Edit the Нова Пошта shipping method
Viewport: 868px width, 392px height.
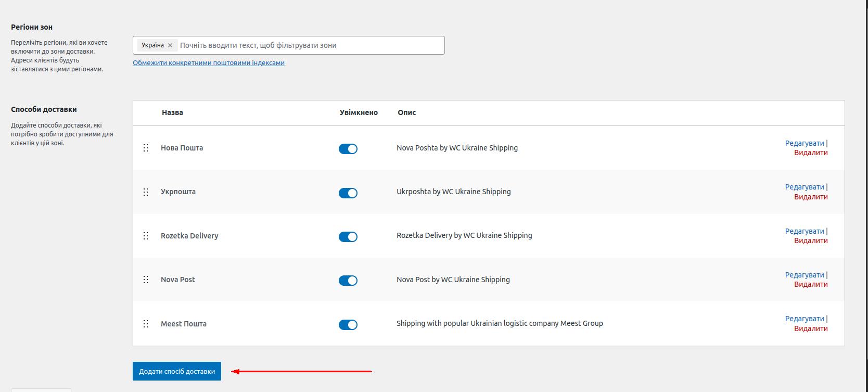pyautogui.click(x=804, y=143)
